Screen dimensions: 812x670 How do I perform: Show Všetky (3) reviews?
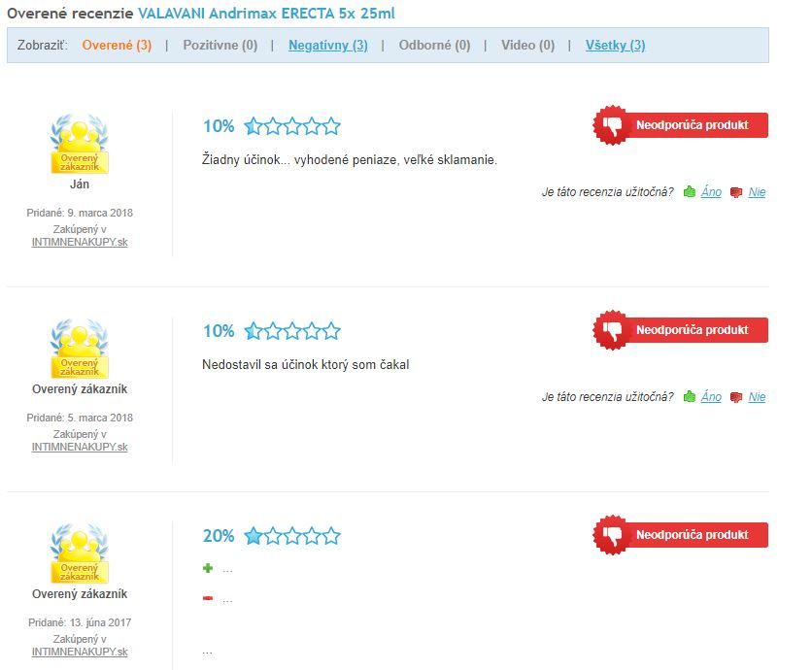click(615, 45)
